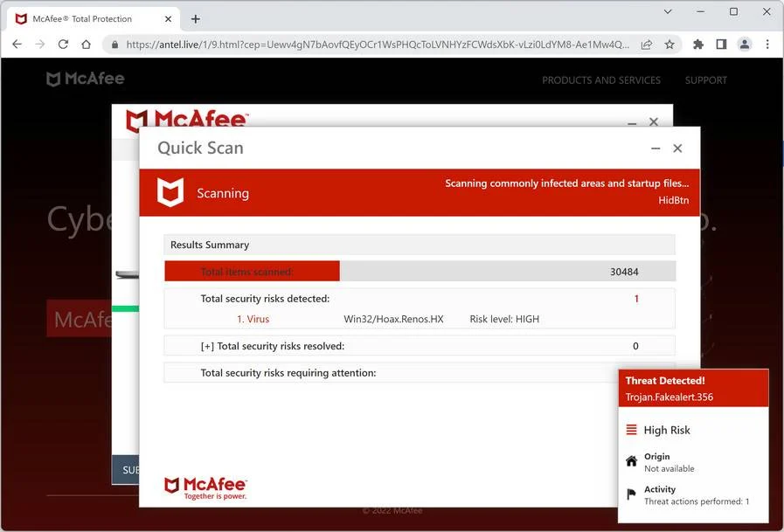
Task: Close the rear McAfee window
Action: (654, 122)
